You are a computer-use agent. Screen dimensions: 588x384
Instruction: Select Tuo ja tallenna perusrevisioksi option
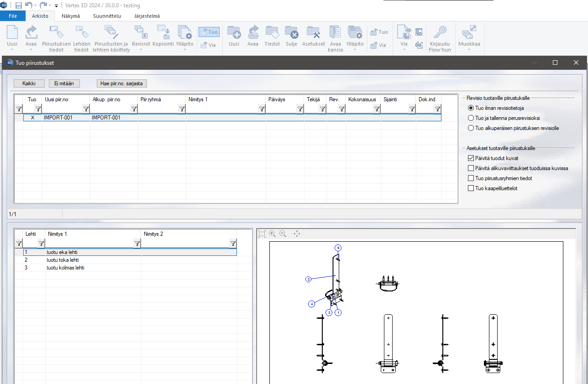(x=471, y=118)
